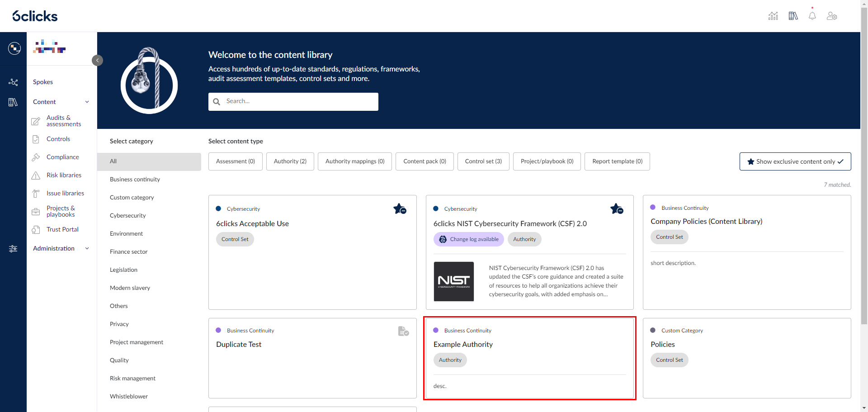Click Change log available badge
Screen dimensions: 868x412
[469, 239]
